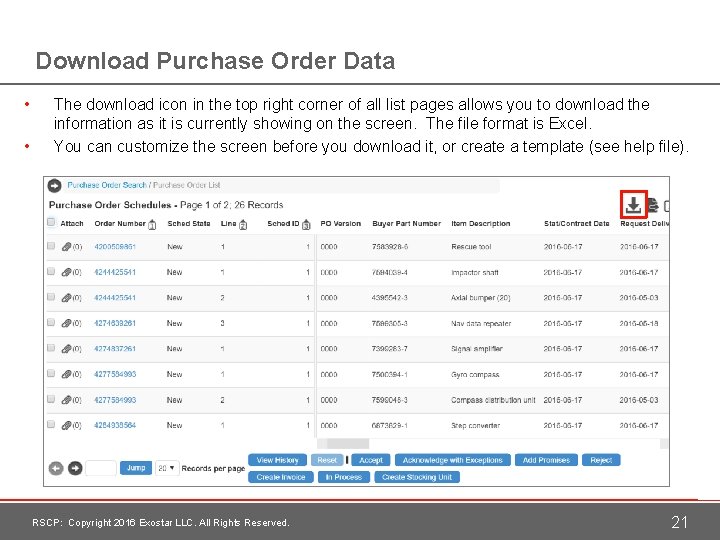Click the Create Stocking Unit button
This screenshot has height=540, width=720.
(417, 477)
